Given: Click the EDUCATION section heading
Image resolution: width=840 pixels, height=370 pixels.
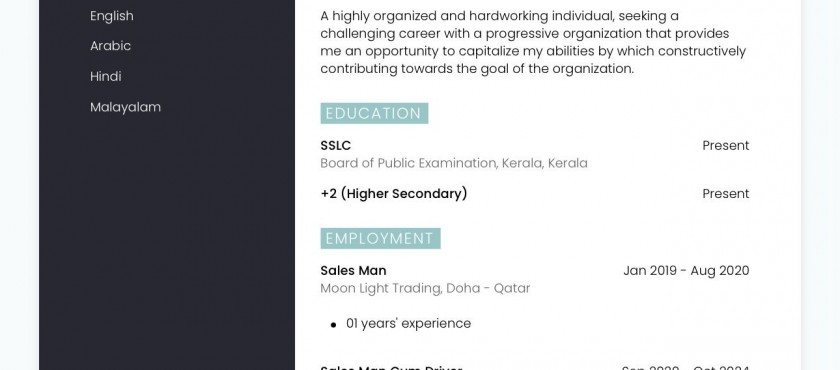Looking at the screenshot, I should [x=374, y=114].
